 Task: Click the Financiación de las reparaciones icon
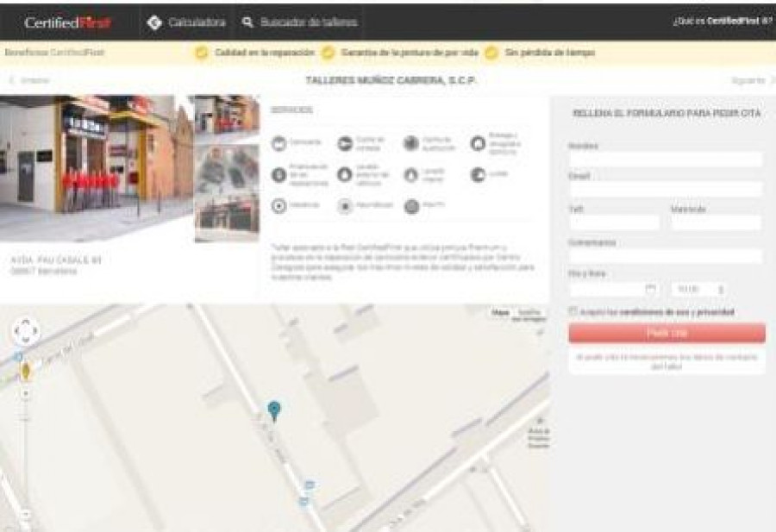pyautogui.click(x=279, y=175)
